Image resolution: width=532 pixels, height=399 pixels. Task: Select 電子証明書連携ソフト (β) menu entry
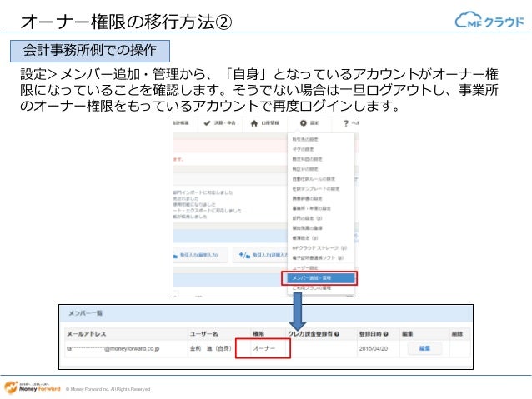click(x=318, y=258)
